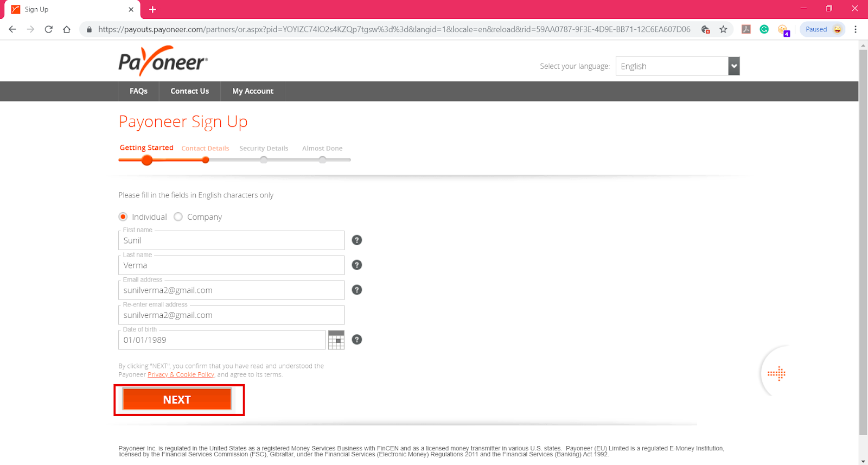Open the language dropdown showing English
Viewport: 868px width, 465px height.
tap(678, 66)
